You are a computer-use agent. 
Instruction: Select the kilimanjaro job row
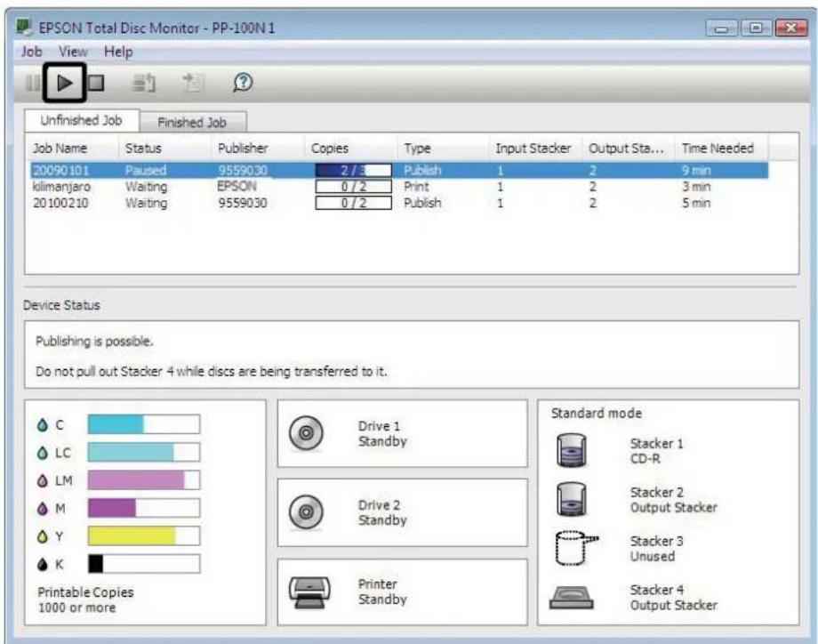pyautogui.click(x=399, y=186)
